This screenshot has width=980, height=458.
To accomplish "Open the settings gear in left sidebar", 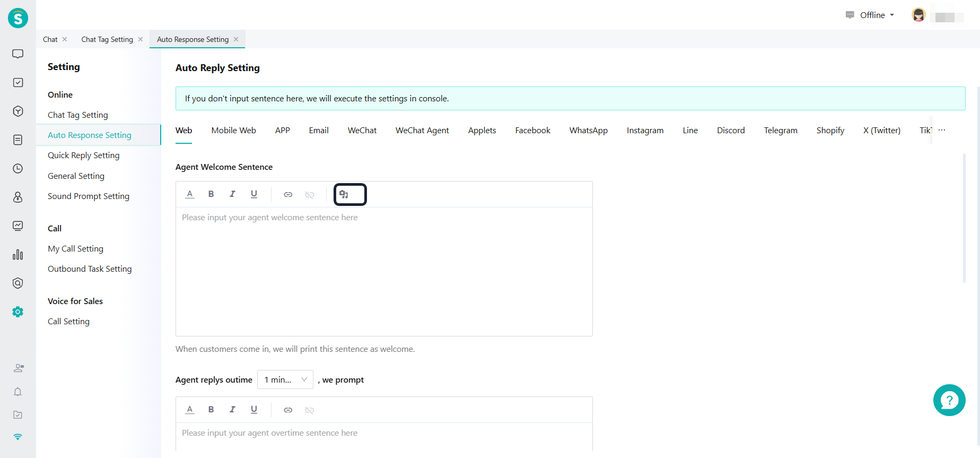I will (x=18, y=312).
